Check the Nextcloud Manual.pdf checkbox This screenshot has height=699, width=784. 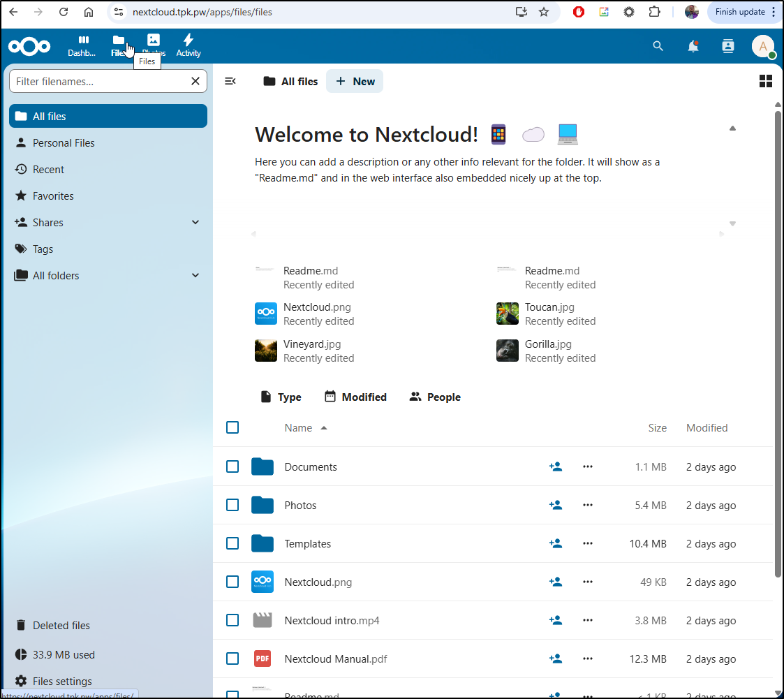click(x=232, y=659)
